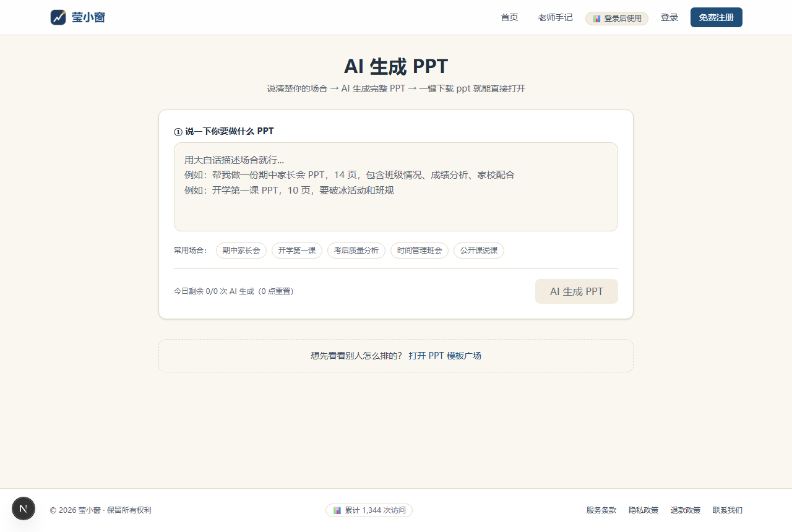The width and height of the screenshot is (792, 532).
Task: Open the 服务条款 footer link
Action: (601, 510)
